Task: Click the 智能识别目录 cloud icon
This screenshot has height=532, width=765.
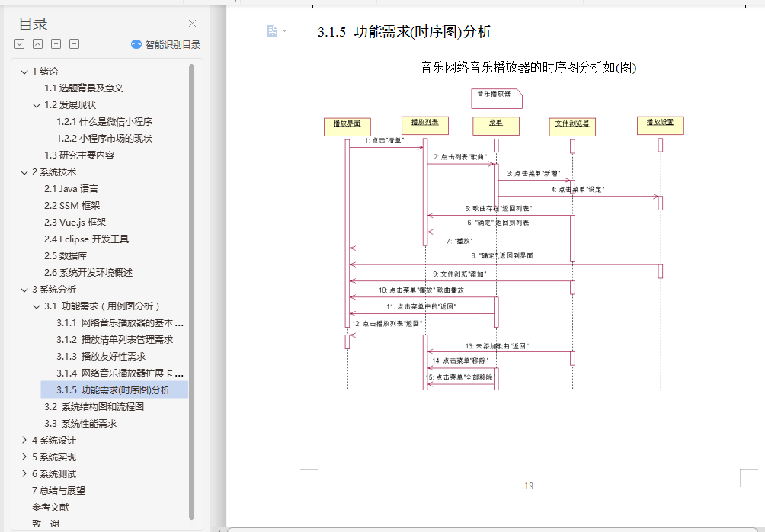Action: click(136, 44)
